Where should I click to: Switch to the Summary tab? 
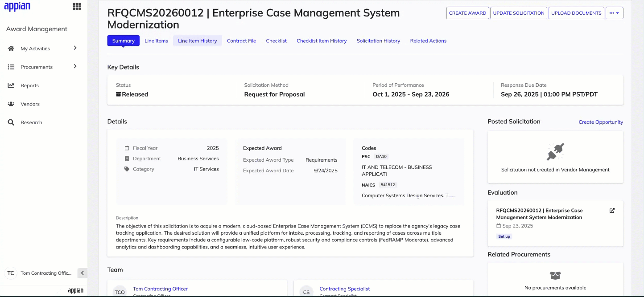tap(124, 41)
